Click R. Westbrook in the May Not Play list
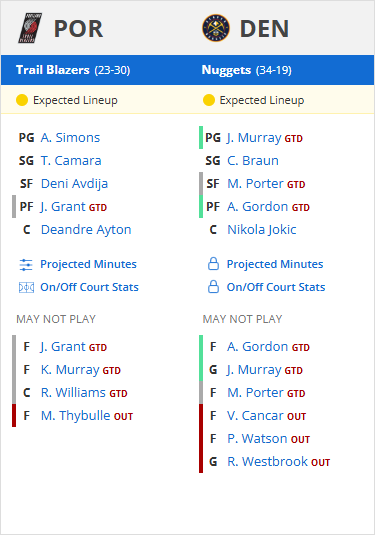Viewport: 375px width, 535px height. (267, 462)
